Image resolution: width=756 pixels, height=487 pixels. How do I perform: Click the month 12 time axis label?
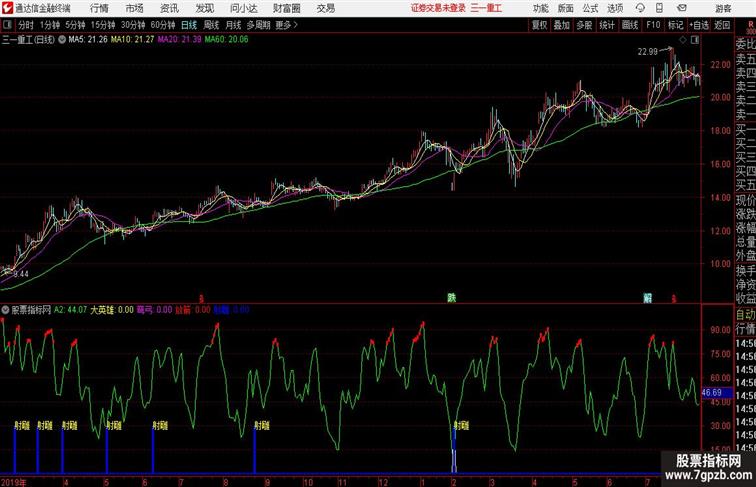click(x=383, y=482)
